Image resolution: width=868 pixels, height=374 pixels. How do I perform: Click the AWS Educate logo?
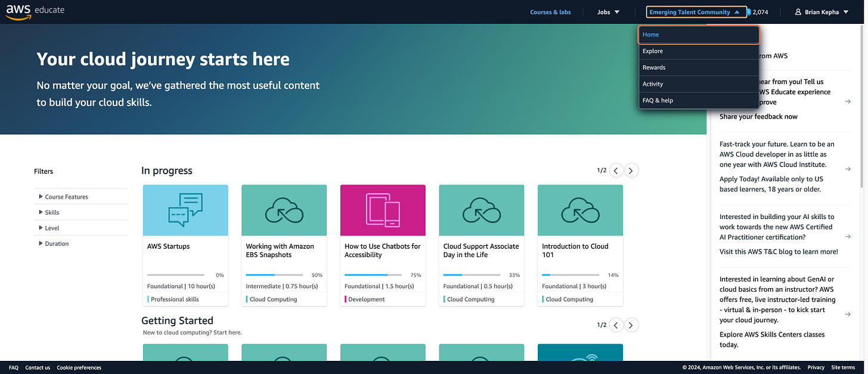tap(35, 11)
